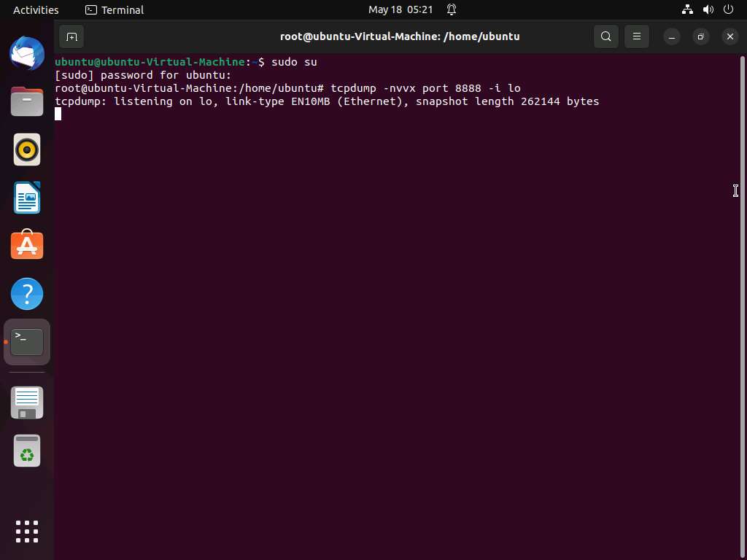Viewport: 747px width, 560px height.
Task: Open the Trash folder
Action: [x=27, y=451]
